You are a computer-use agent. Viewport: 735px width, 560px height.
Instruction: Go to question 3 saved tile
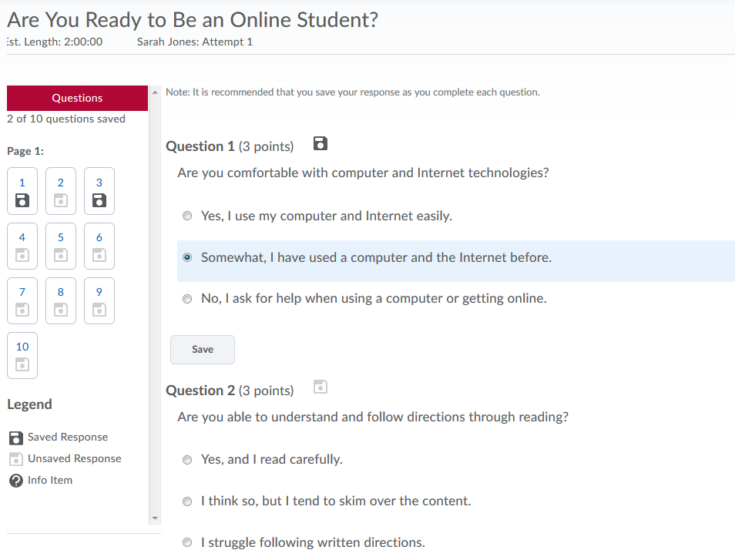[x=99, y=192]
